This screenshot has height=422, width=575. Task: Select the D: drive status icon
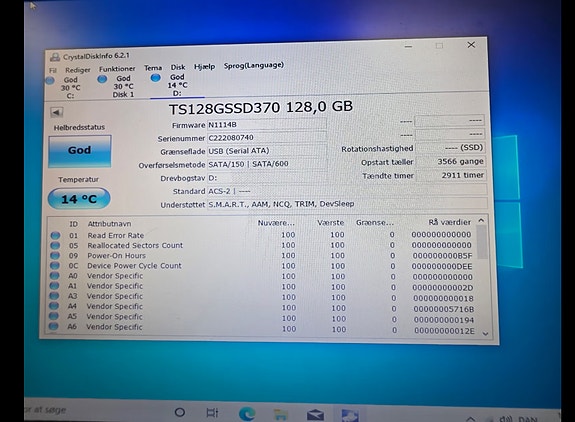click(155, 77)
